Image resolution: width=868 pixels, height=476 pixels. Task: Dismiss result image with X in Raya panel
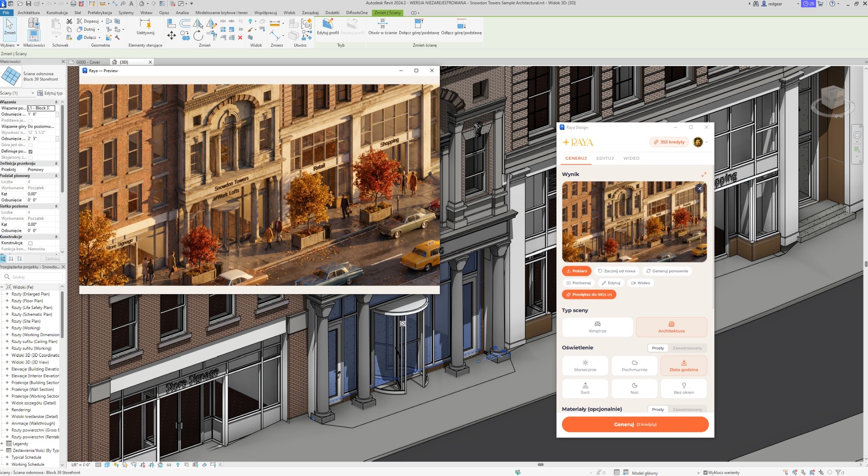pos(699,189)
